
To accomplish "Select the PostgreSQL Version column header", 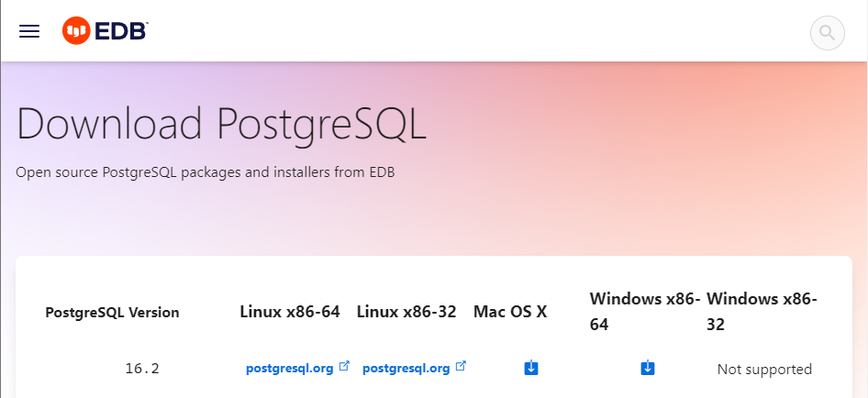I will [112, 313].
